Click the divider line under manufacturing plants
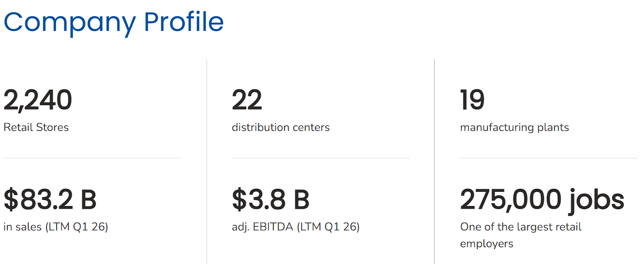 [x=549, y=158]
